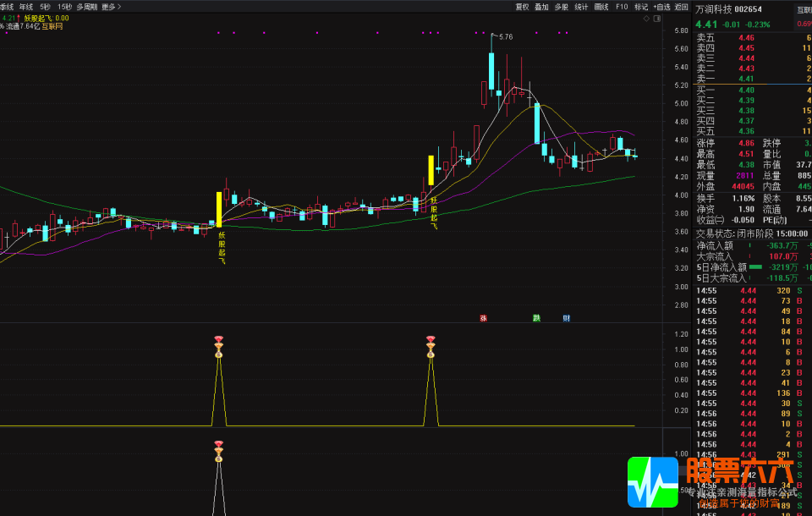
Task: Select the 年线 period tab
Action: 26,7
